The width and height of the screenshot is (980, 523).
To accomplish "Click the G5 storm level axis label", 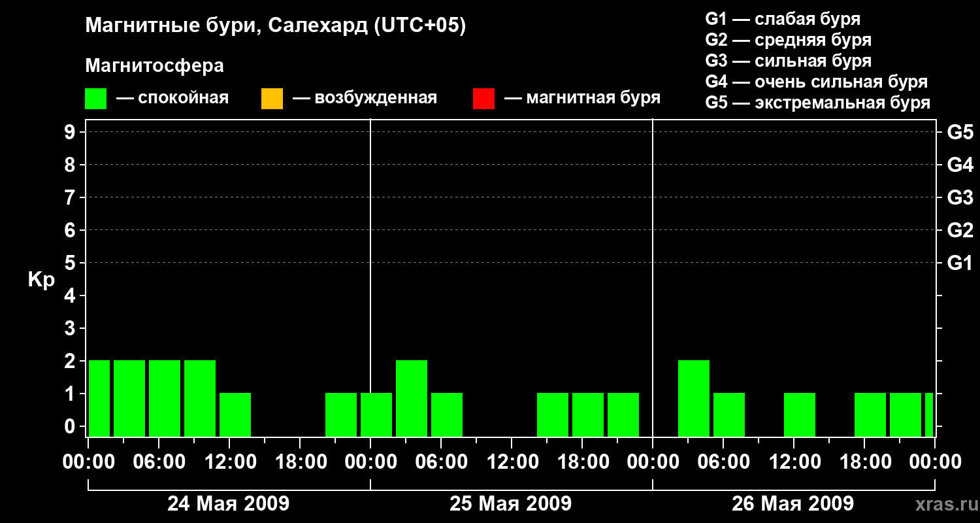I will tap(960, 133).
